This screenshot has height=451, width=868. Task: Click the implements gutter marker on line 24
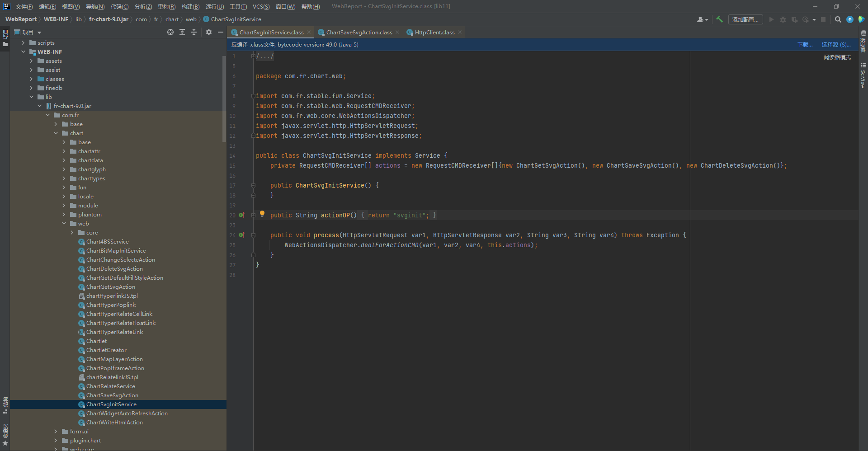(242, 235)
